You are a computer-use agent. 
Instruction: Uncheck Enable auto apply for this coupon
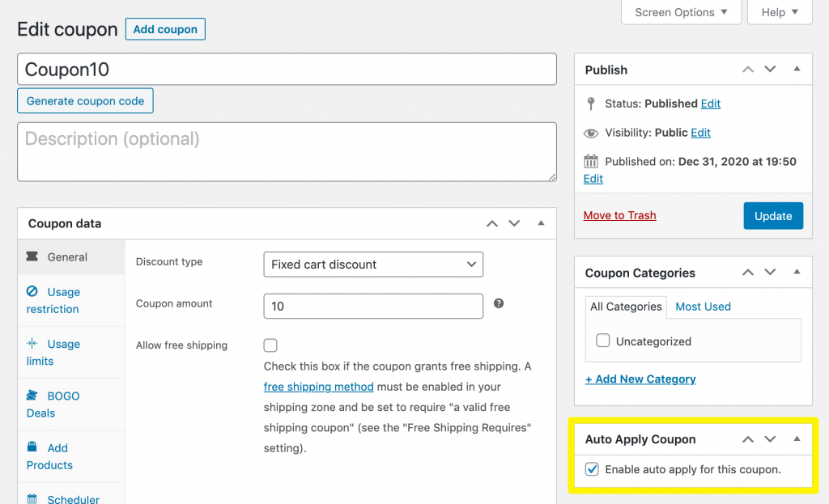point(592,469)
